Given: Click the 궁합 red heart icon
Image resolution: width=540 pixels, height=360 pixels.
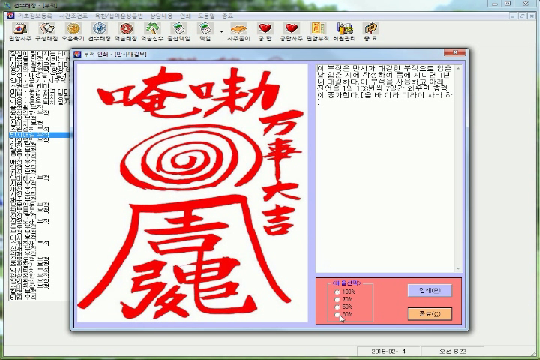Looking at the screenshot, I should coord(265,29).
